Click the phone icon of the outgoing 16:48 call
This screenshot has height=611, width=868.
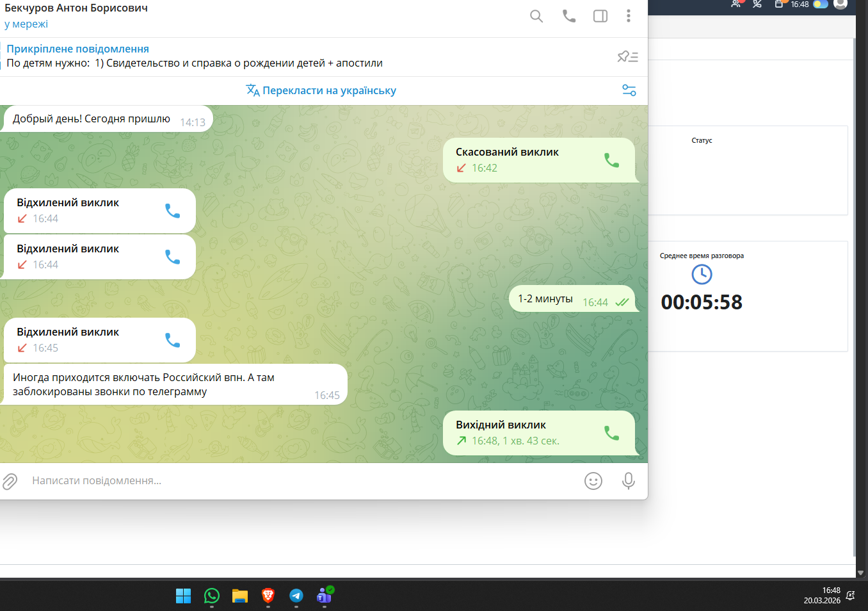pyautogui.click(x=611, y=433)
